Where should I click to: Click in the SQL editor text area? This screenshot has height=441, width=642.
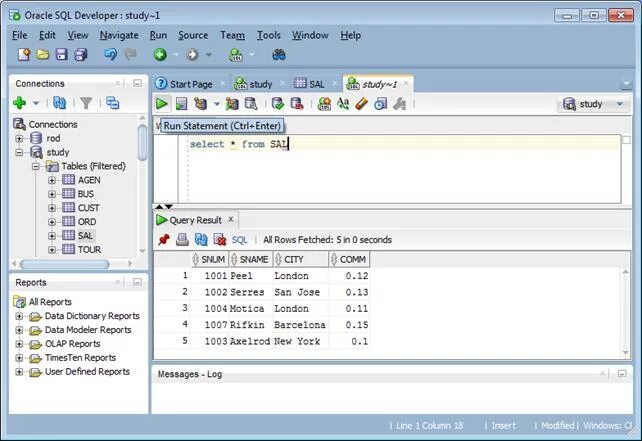point(403,169)
